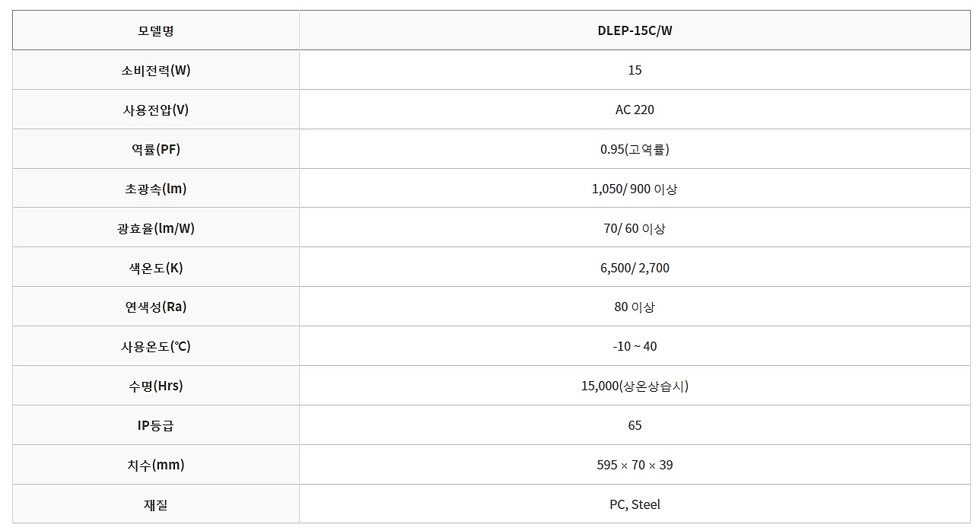Select the 색온도(K) label
Viewport: 980px width, 531px height.
156,268
